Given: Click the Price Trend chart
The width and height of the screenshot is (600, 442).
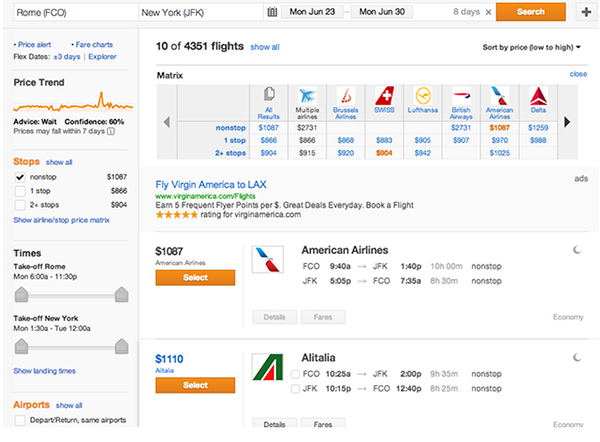Looking at the screenshot, I should coord(73,101).
